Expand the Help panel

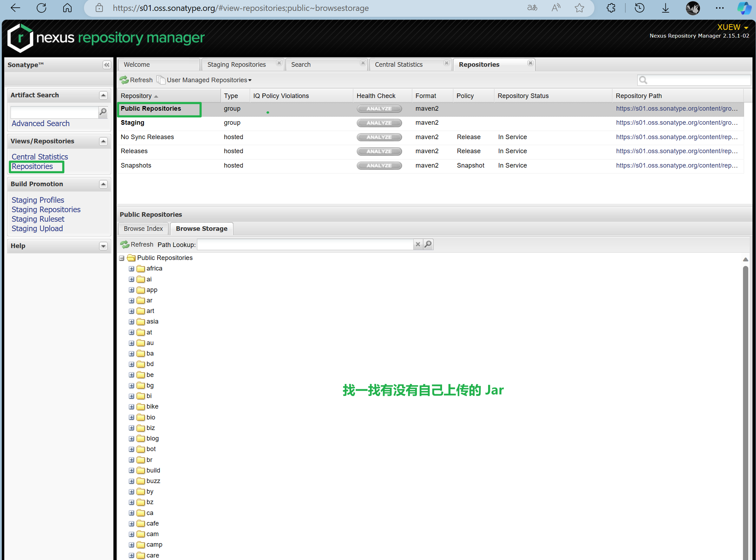pos(103,246)
